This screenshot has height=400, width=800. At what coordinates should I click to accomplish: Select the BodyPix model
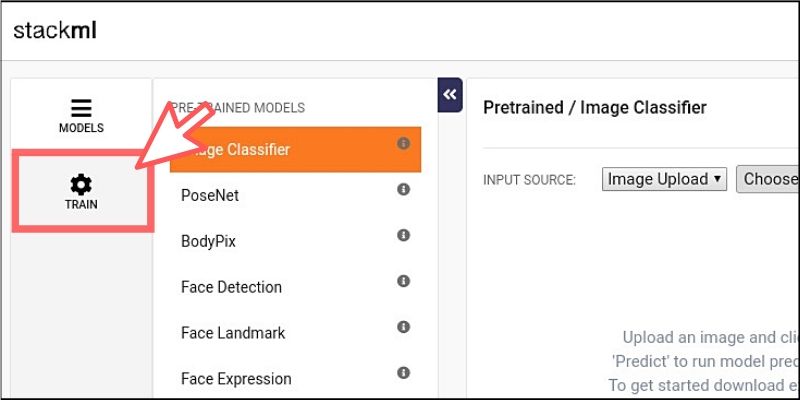pyautogui.click(x=208, y=241)
